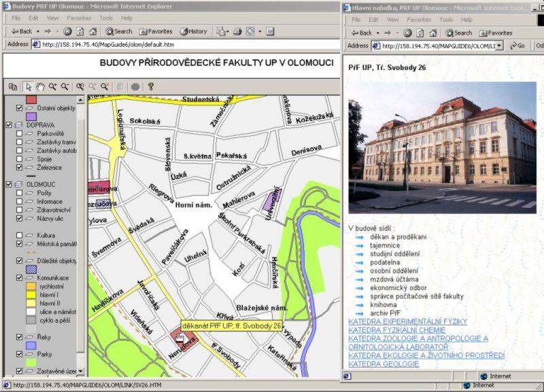The height and width of the screenshot is (392, 544).
Task: Open Search in the Budovy PRF window
Action: 118,31
